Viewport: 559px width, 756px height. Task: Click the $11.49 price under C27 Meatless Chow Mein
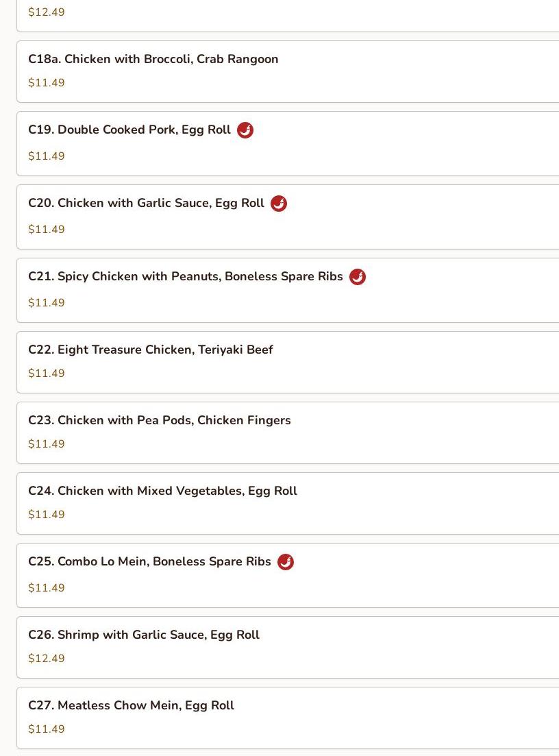pos(47,729)
